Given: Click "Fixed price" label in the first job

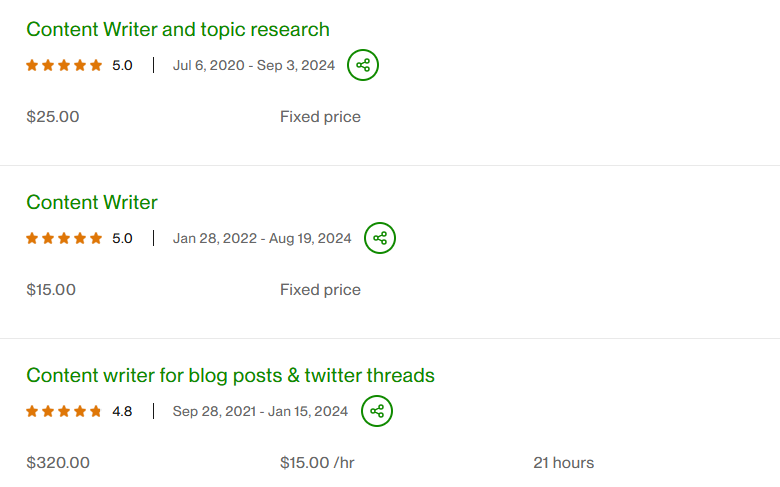Looking at the screenshot, I should 320,117.
